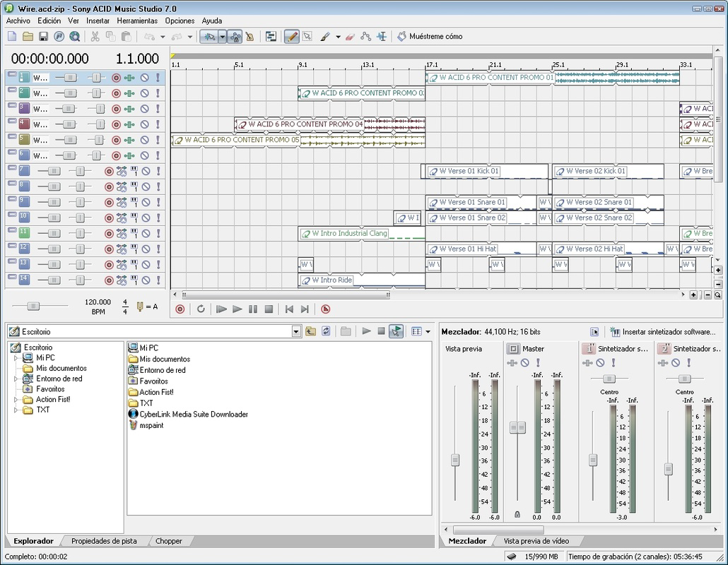Screen dimensions: 728x565
Task: Go to start of project
Action: 289,309
